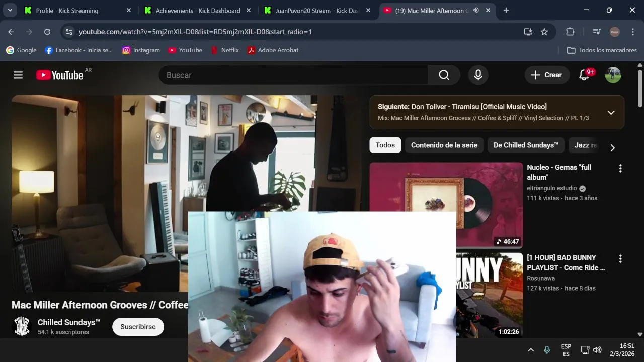Click the Crear button
The width and height of the screenshot is (644, 362).
(x=547, y=75)
